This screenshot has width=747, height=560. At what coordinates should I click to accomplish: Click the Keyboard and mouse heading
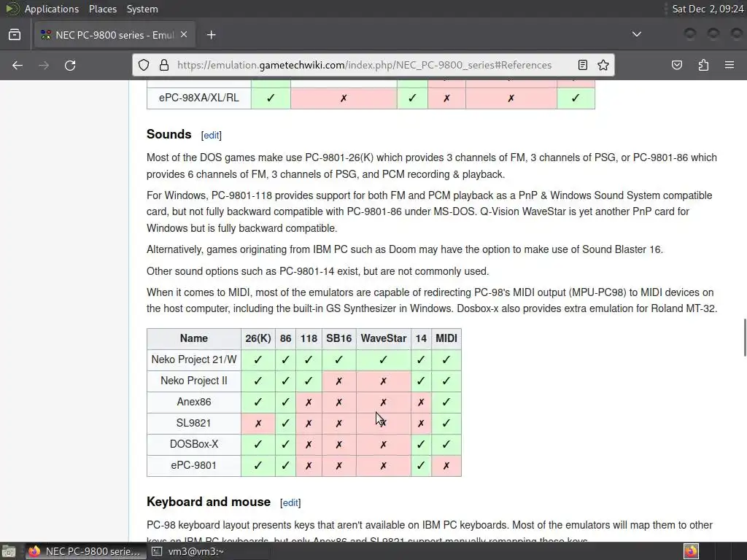[209, 502]
